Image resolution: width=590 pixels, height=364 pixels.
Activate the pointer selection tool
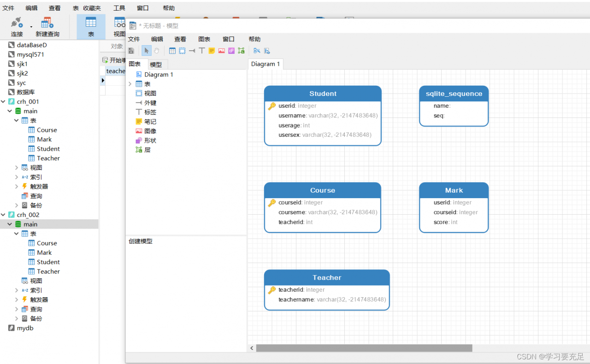[x=147, y=51]
